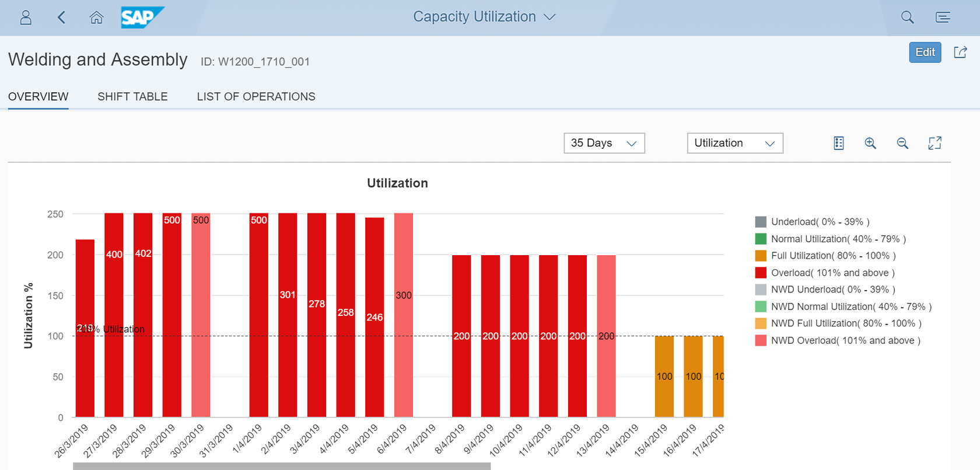Image resolution: width=980 pixels, height=470 pixels.
Task: Click the Welding and Assembly heading
Action: pos(98,60)
